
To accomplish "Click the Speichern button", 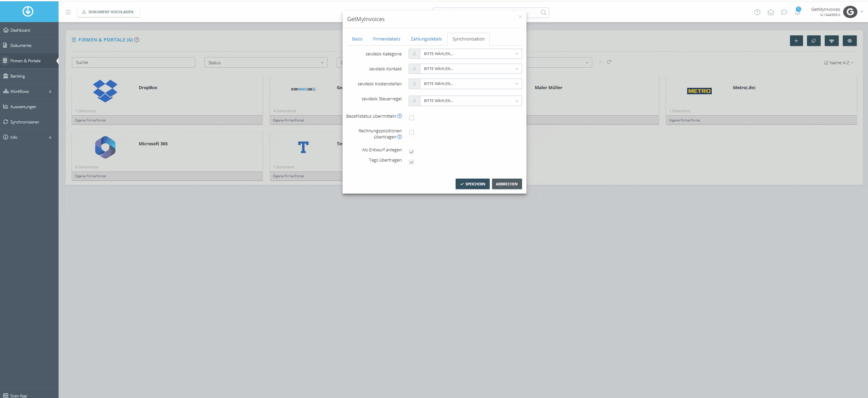I will point(472,184).
